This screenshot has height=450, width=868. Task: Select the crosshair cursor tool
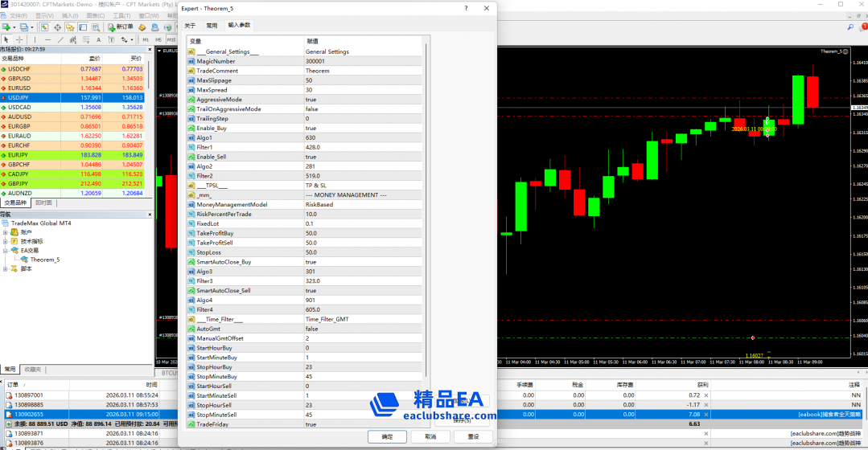[x=19, y=39]
